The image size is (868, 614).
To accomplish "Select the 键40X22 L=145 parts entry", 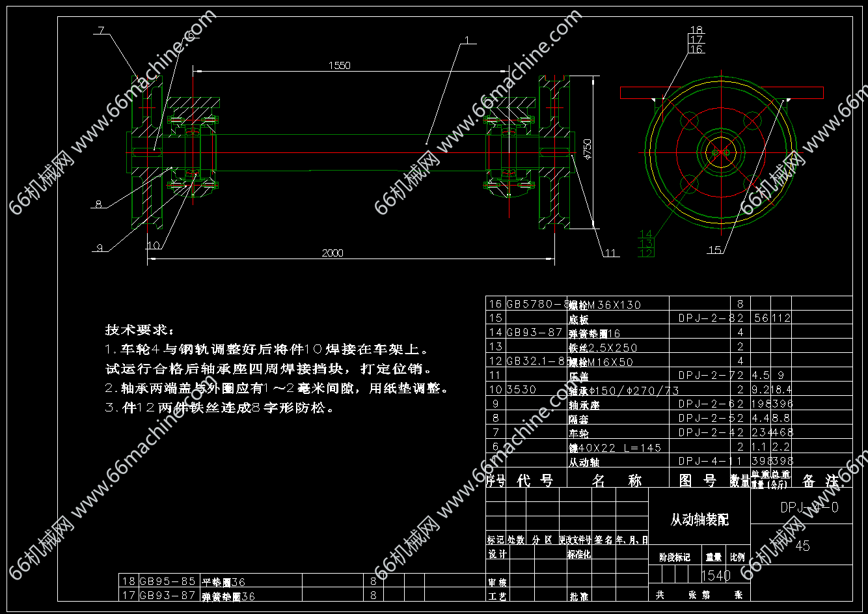I will tap(614, 447).
